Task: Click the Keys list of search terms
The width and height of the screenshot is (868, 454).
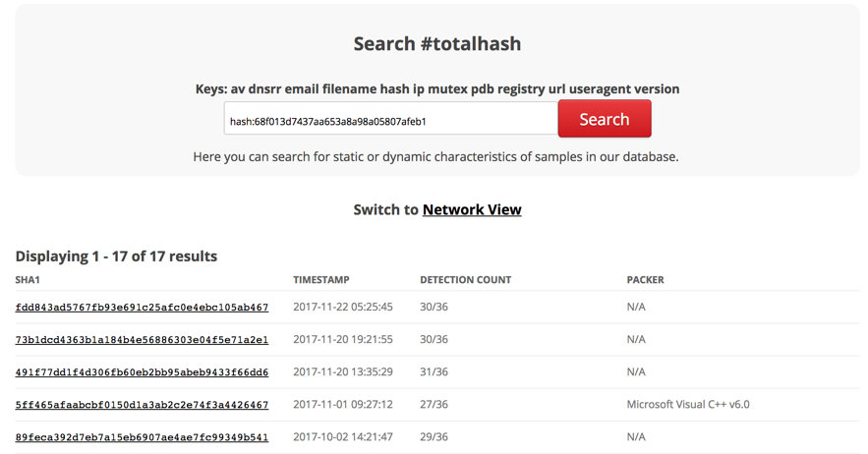Action: click(x=437, y=89)
